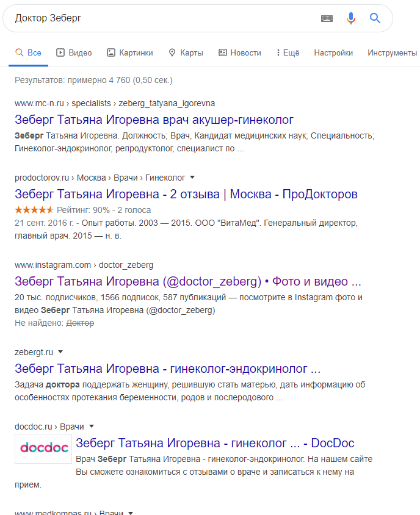
Task: Click the blue magnifier search button
Action: coord(375,18)
